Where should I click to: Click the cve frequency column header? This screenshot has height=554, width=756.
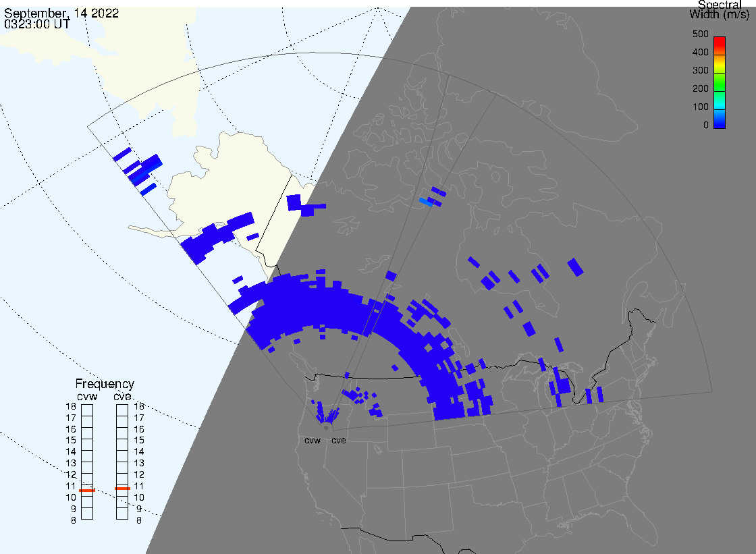pyautogui.click(x=122, y=397)
